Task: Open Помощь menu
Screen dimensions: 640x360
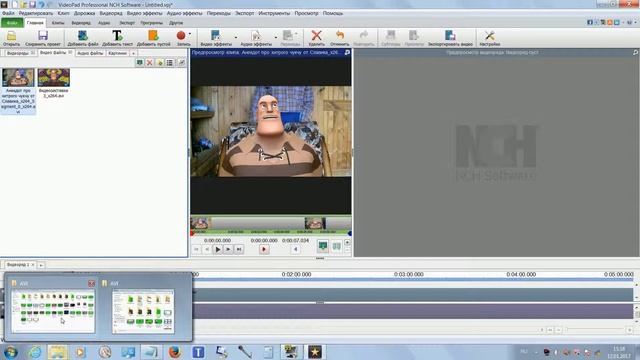Action: pyautogui.click(x=333, y=13)
